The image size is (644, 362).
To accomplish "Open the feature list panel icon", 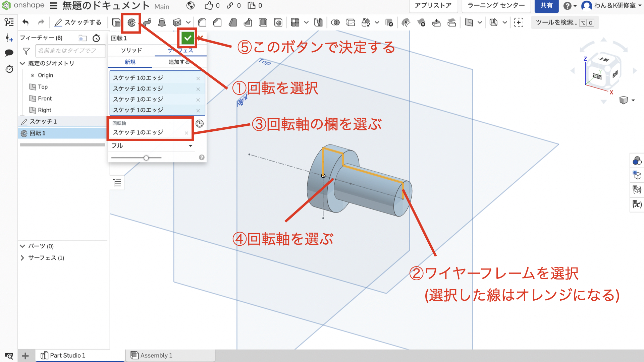I will (x=9, y=22).
